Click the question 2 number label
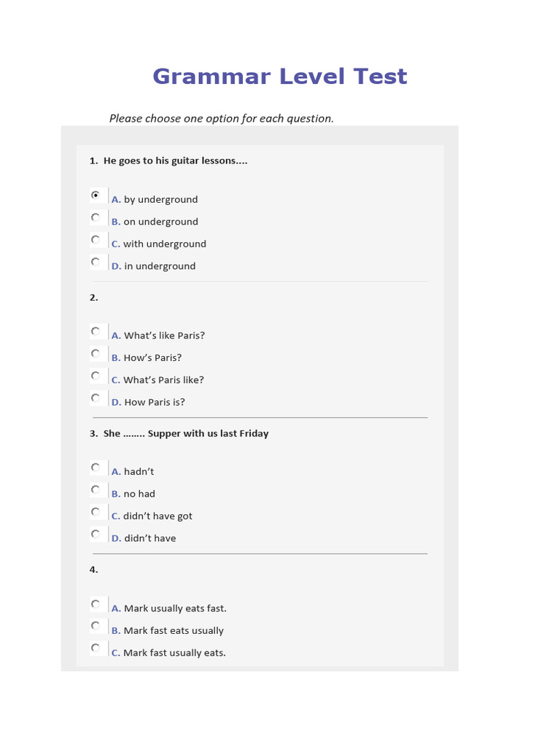 (94, 298)
